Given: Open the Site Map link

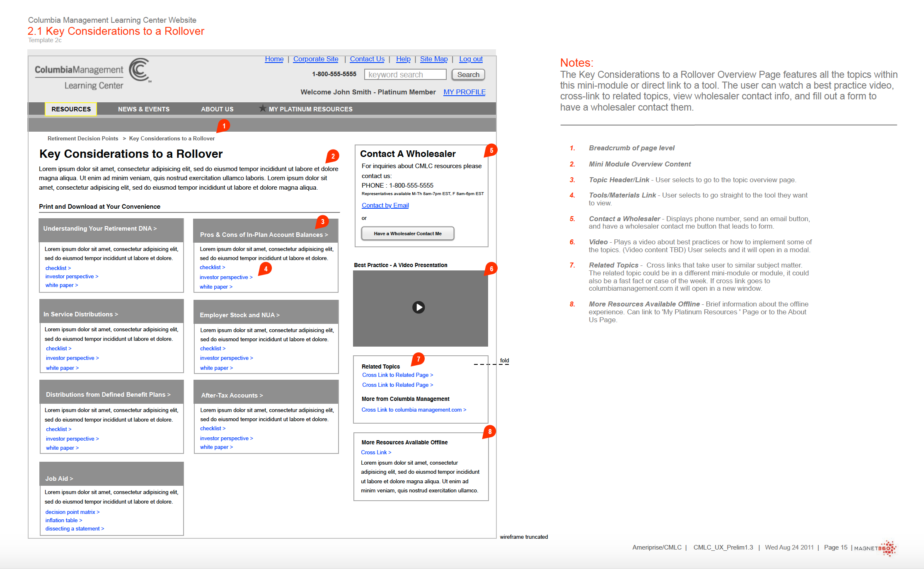Looking at the screenshot, I should tap(434, 59).
